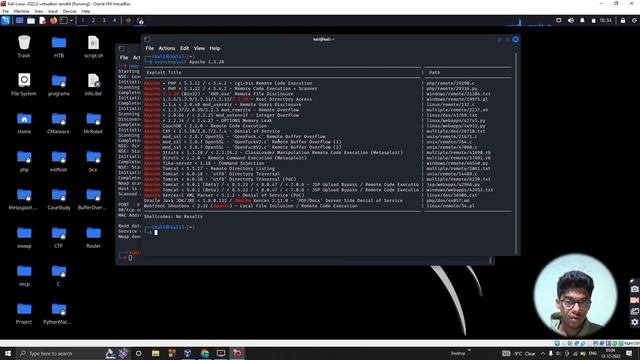Image resolution: width=640 pixels, height=360 pixels.
Task: Select the programs folder on desktop
Action: [x=59, y=84]
